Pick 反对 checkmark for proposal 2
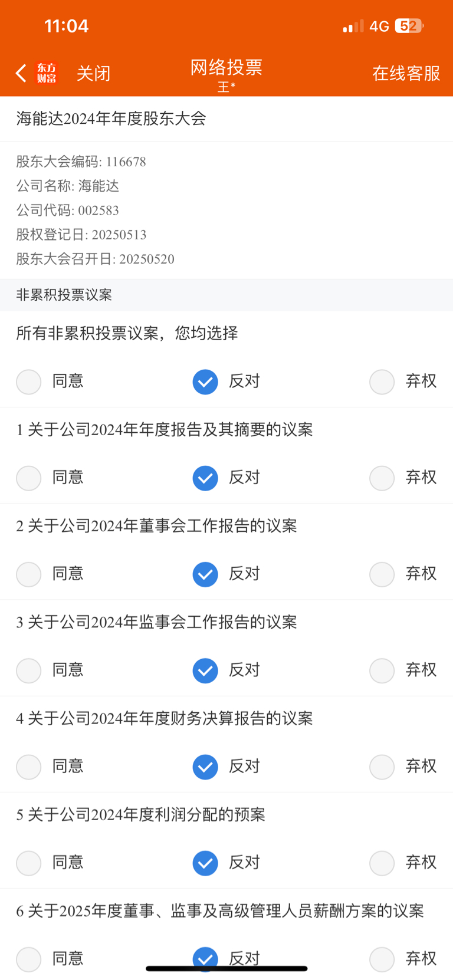 click(205, 574)
